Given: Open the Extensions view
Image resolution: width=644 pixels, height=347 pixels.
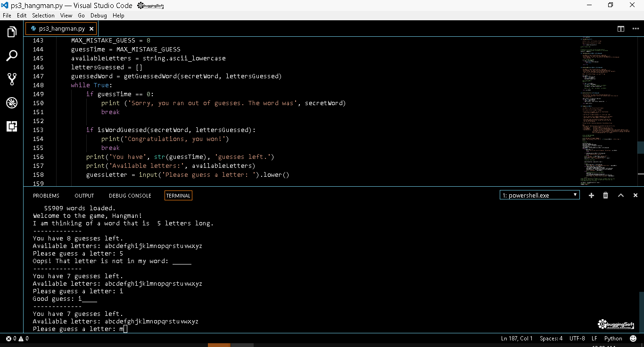Looking at the screenshot, I should (x=12, y=126).
